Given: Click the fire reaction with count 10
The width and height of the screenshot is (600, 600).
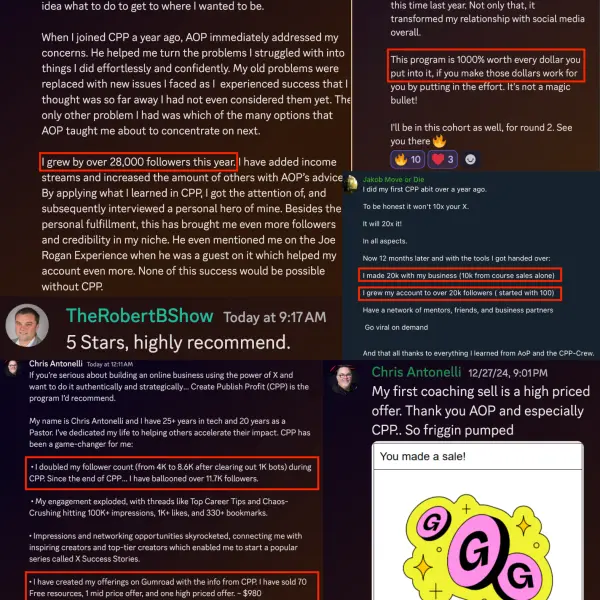Looking at the screenshot, I should pyautogui.click(x=407, y=159).
